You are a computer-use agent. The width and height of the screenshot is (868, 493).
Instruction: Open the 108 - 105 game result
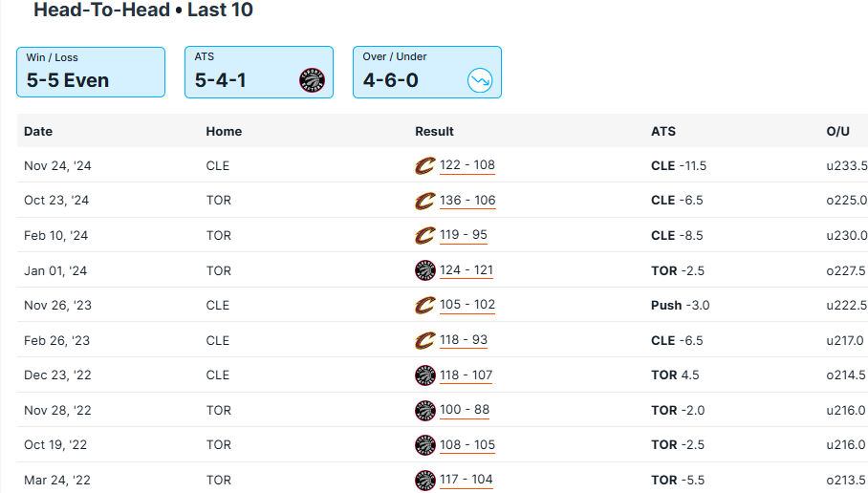point(467,444)
